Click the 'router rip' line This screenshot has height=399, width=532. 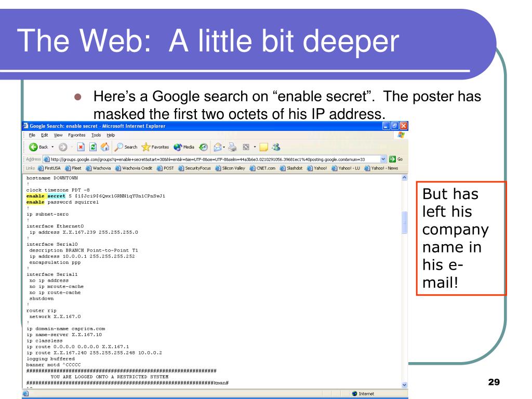coord(42,311)
